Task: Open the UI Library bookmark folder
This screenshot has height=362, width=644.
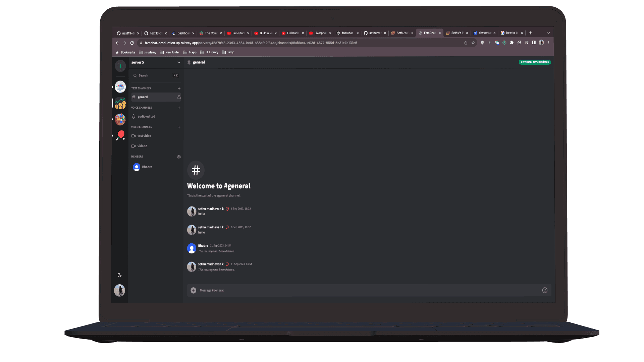Action: click(x=209, y=52)
